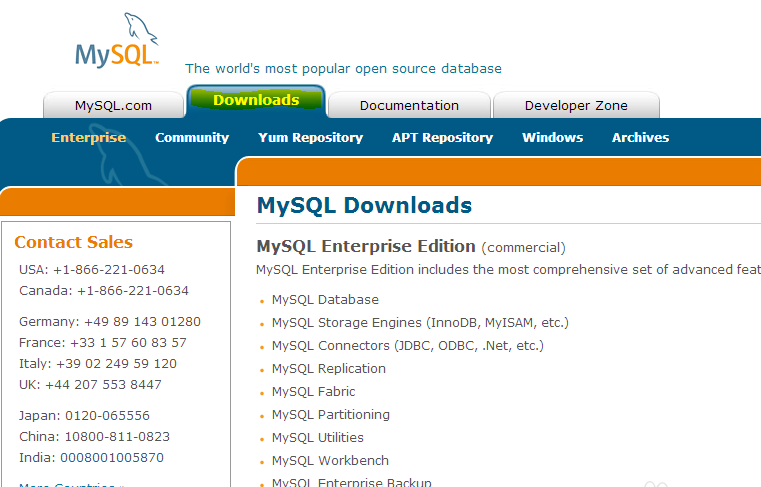Go to Enterprise downloads section
Image resolution: width=761 pixels, height=487 pixels.
tap(89, 137)
